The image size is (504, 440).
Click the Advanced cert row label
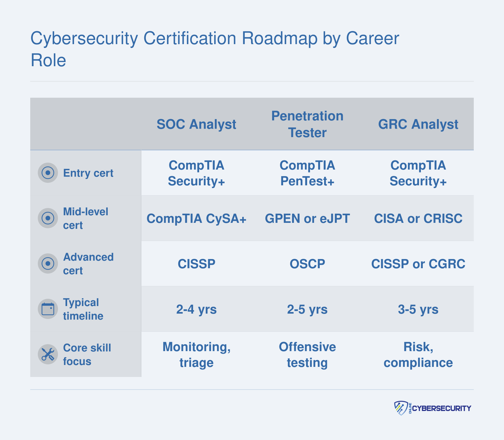pos(88,263)
